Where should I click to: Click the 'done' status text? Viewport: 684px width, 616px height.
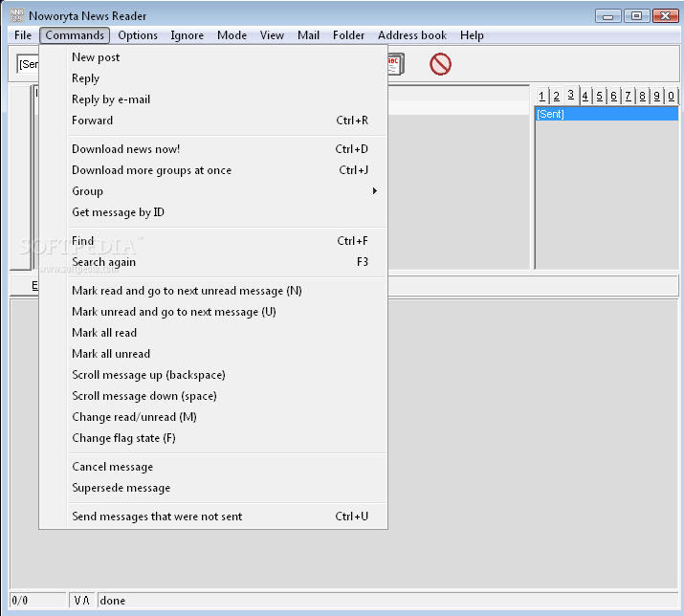[113, 601]
